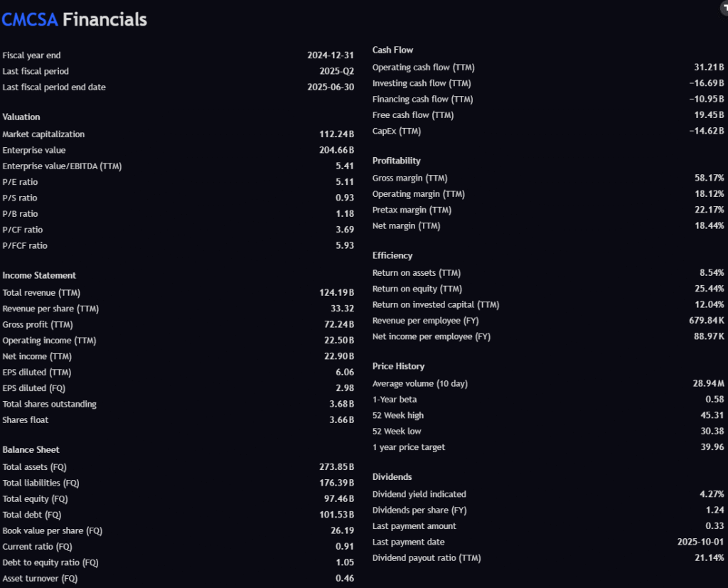The height and width of the screenshot is (588, 728).
Task: Click the Free cash flow (TTM) label
Action: point(412,115)
